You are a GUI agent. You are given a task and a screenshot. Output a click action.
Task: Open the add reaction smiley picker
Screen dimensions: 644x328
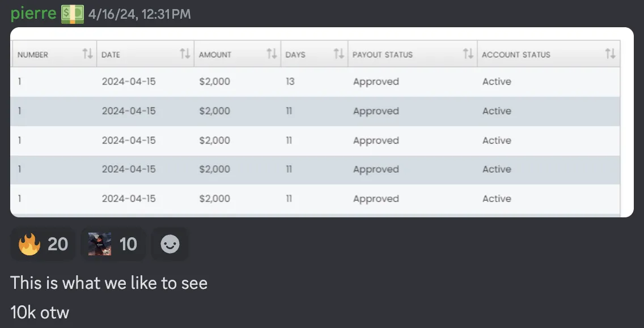point(170,244)
